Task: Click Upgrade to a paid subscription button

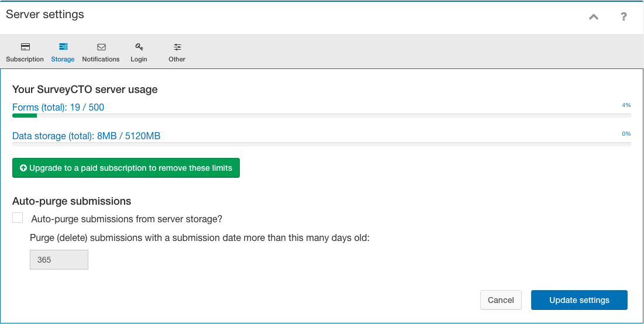Action: [x=126, y=168]
